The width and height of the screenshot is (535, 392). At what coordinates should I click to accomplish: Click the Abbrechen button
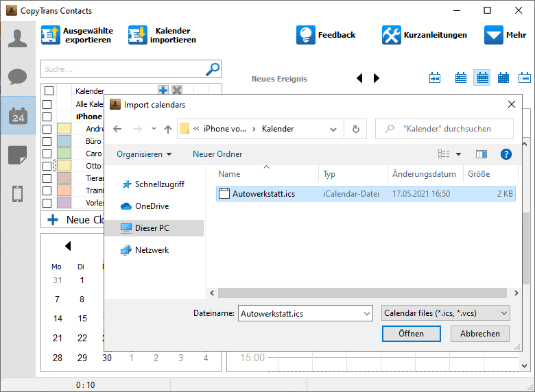[479, 333]
